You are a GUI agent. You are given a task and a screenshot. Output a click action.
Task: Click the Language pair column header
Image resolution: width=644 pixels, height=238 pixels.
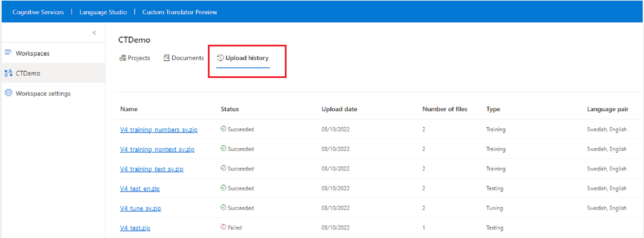[608, 109]
